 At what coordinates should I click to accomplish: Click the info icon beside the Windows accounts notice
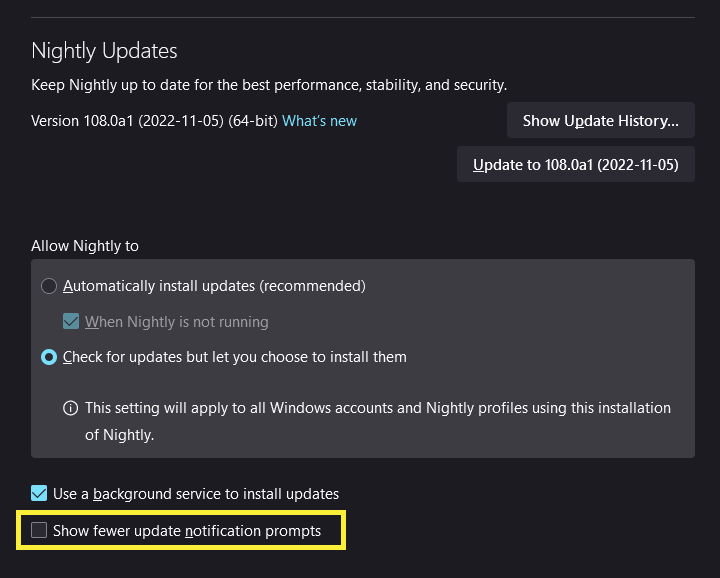tap(71, 408)
